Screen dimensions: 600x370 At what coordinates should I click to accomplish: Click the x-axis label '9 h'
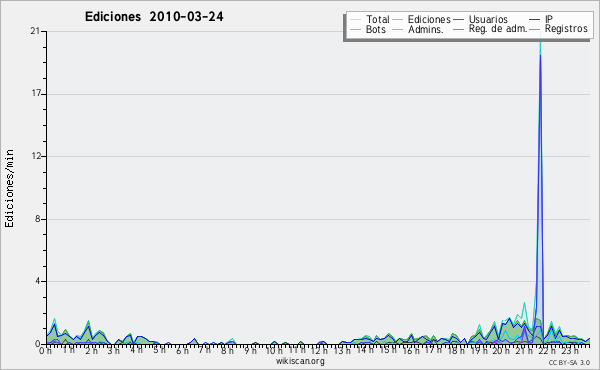point(250,350)
